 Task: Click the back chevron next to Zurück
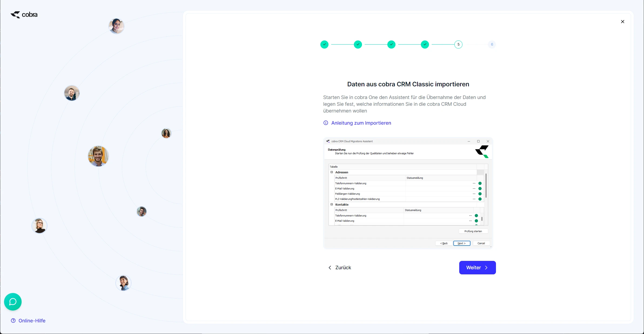[x=330, y=267]
